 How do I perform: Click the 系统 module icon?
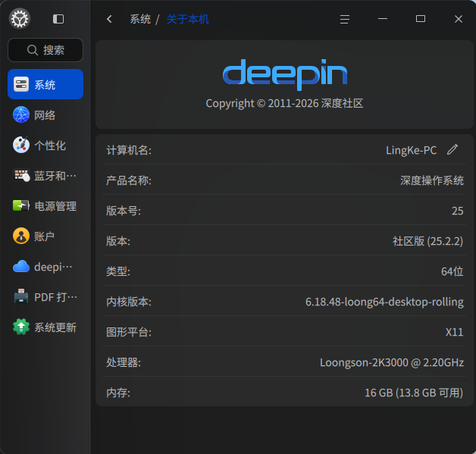click(21, 84)
